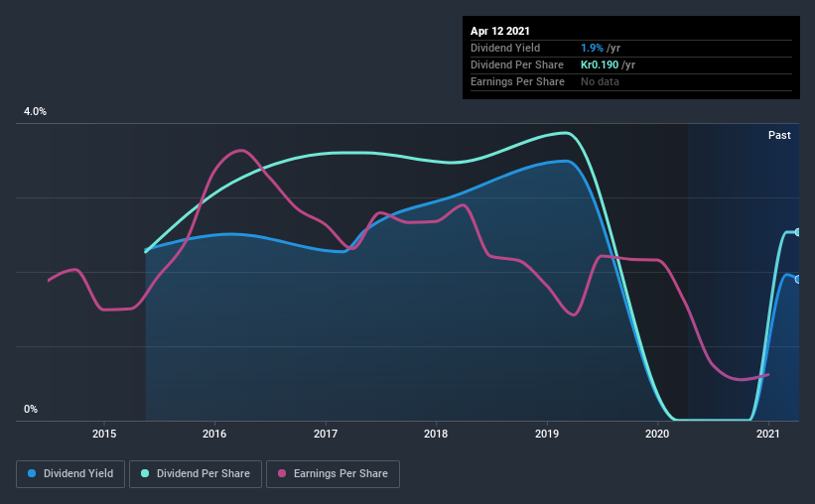The height and width of the screenshot is (504, 815).
Task: Click the Kr0.190 dividend per share value
Action: coord(600,64)
